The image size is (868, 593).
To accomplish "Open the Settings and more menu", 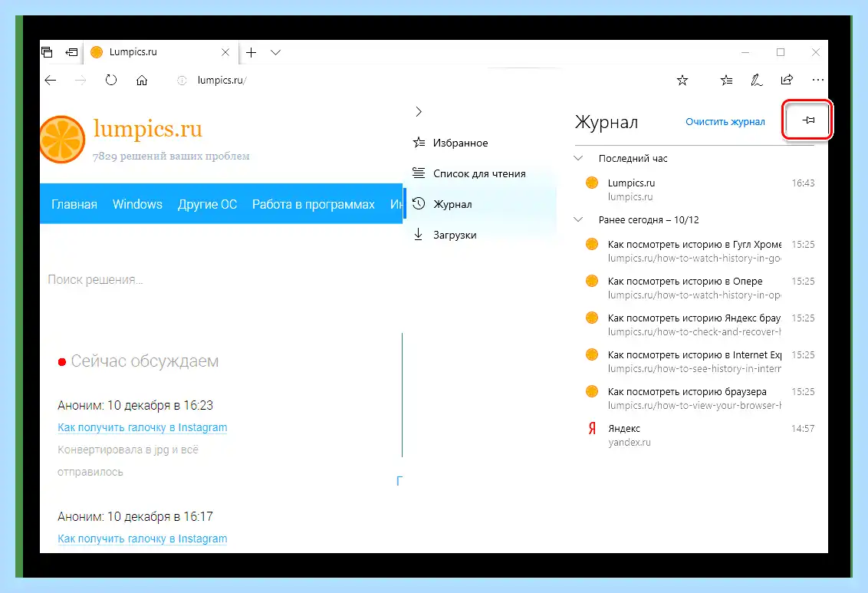I will coord(817,81).
